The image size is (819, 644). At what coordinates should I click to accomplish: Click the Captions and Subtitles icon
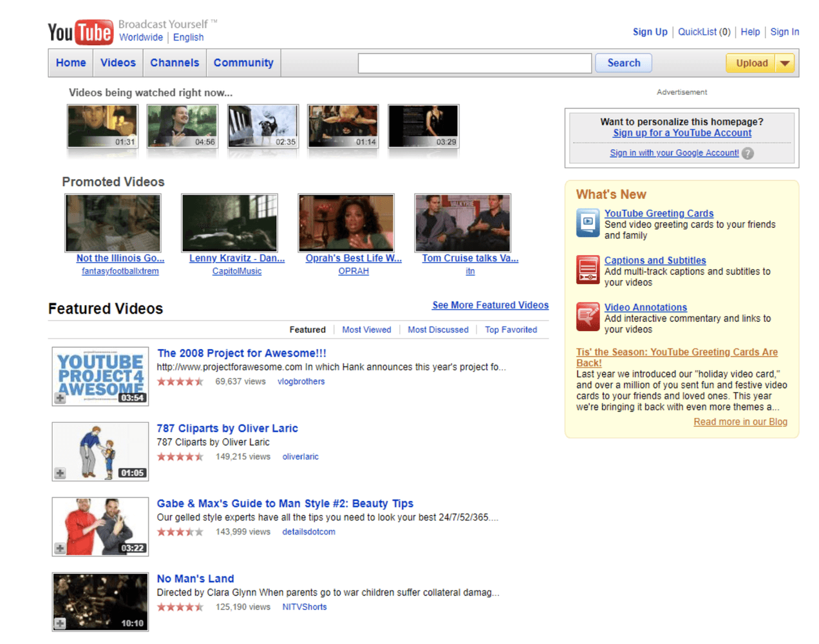[588, 270]
